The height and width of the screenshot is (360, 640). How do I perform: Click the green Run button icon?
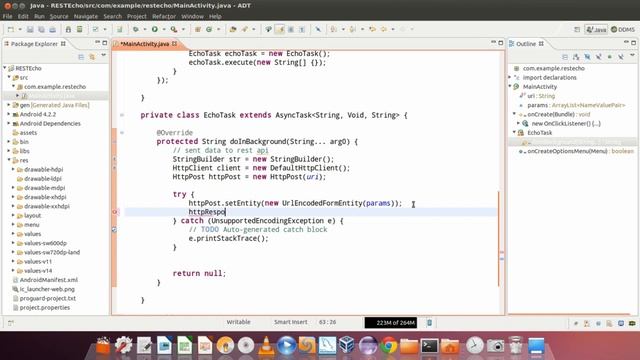155,29
